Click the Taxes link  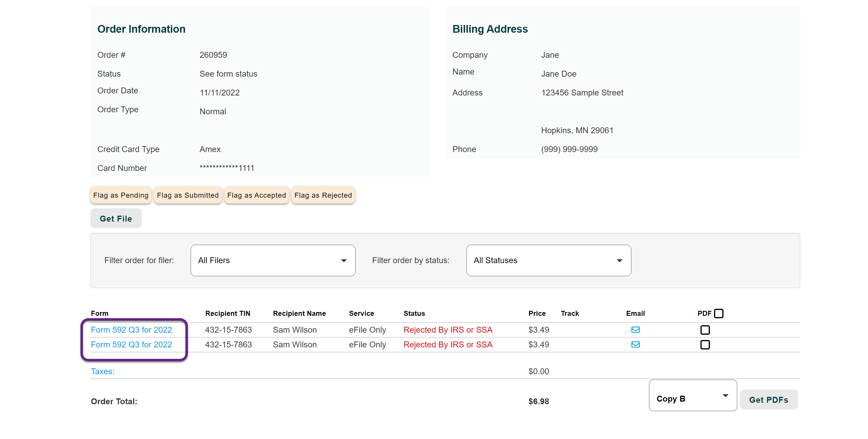click(x=102, y=371)
